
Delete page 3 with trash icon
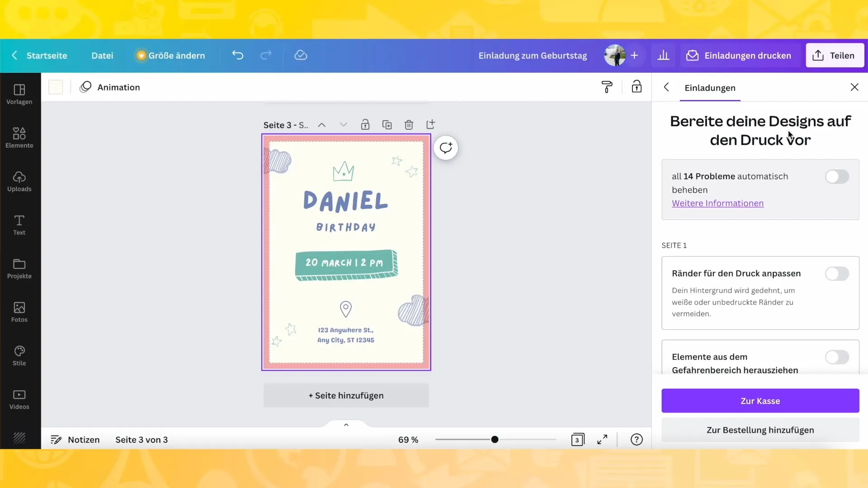[409, 125]
